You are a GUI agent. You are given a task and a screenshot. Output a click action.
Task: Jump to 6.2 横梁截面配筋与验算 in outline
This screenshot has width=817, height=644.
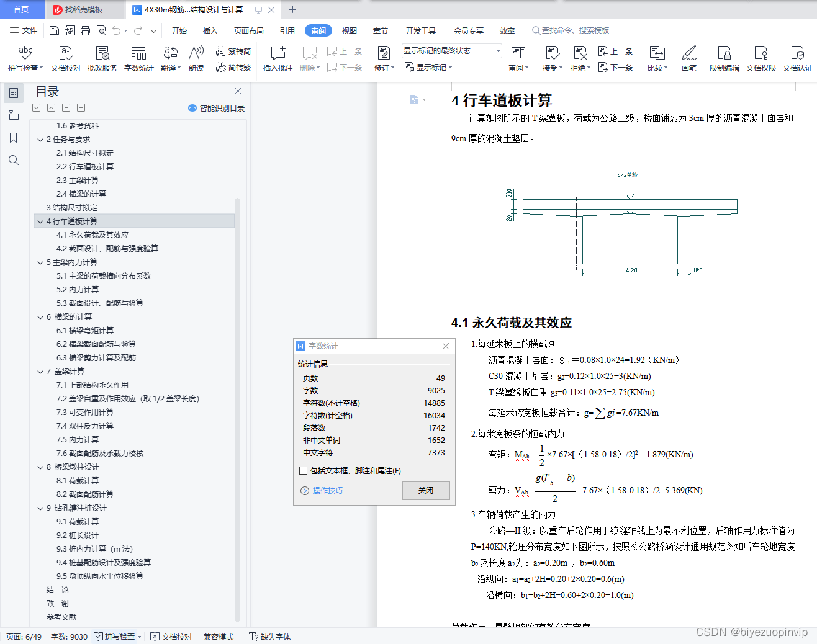click(x=96, y=344)
